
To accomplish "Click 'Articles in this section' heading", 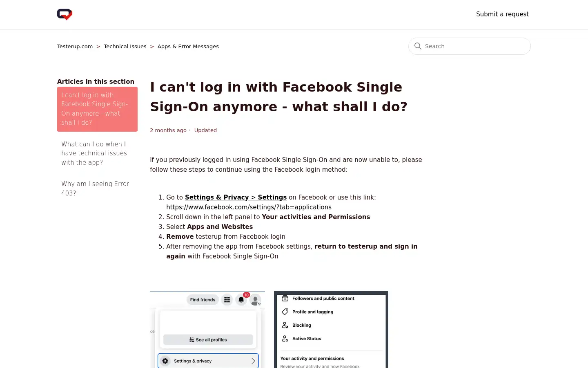I will (x=96, y=82).
